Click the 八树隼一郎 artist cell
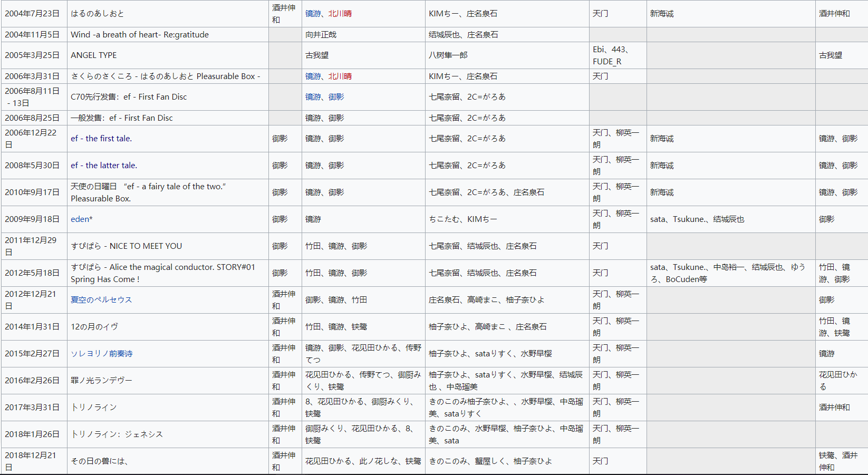Screen dimensions: 868x475 (x=448, y=55)
